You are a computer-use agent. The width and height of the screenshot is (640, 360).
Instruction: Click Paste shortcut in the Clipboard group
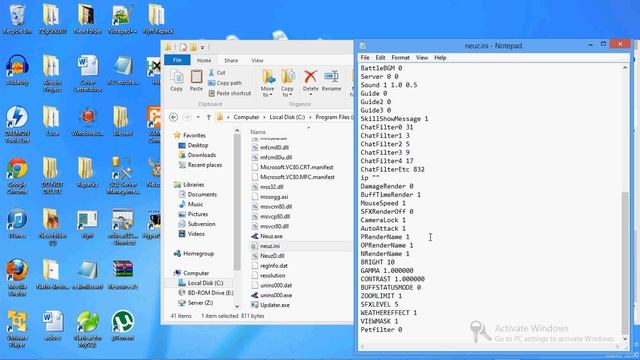click(x=230, y=93)
